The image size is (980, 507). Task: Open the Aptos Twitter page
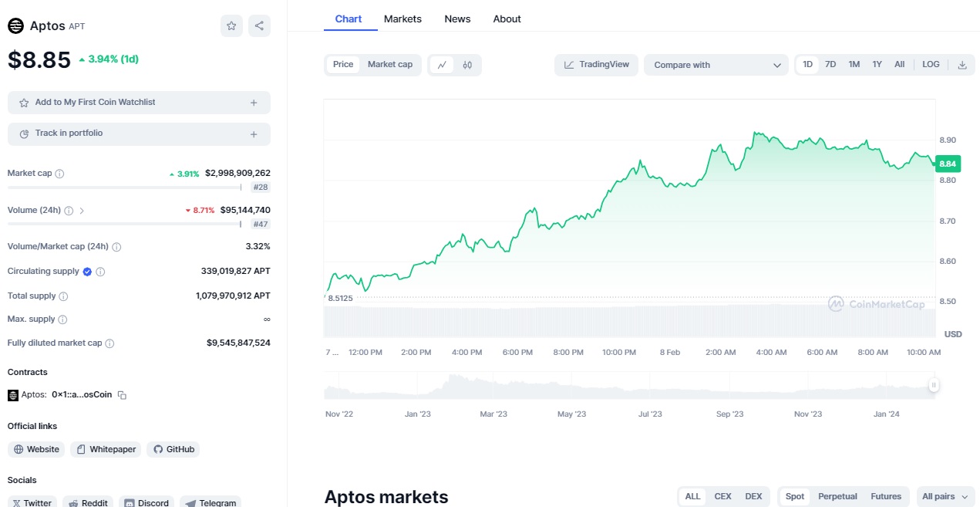point(32,503)
